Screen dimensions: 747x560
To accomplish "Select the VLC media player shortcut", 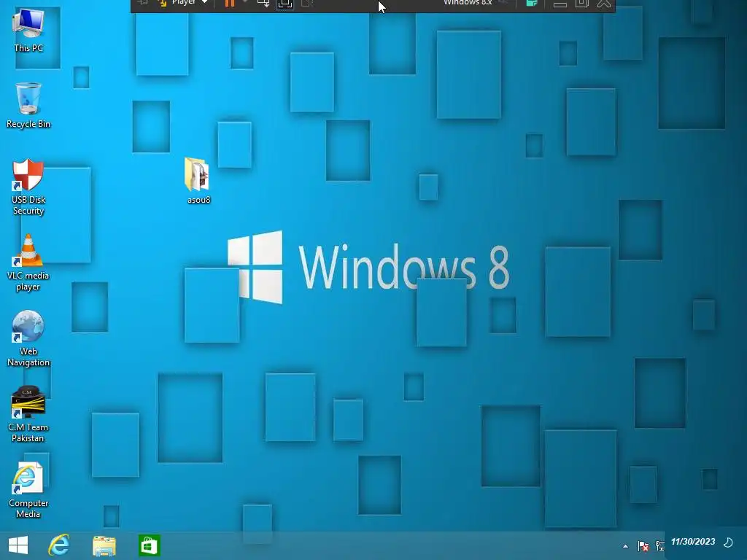I will coord(28,262).
